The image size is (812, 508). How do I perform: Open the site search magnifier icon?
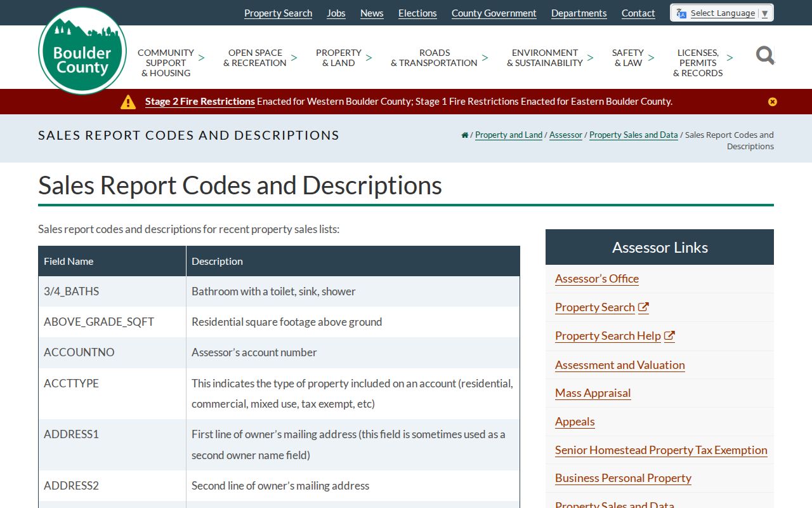(x=765, y=55)
